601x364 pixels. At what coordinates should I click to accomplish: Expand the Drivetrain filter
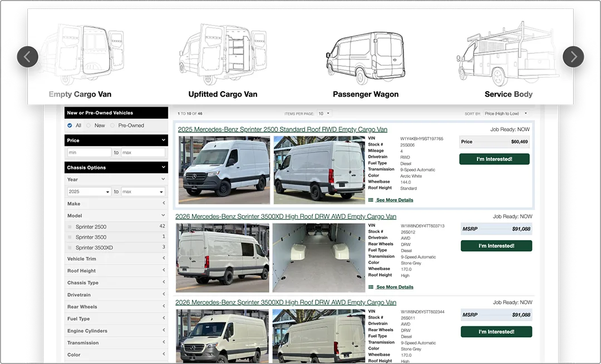[116, 295]
